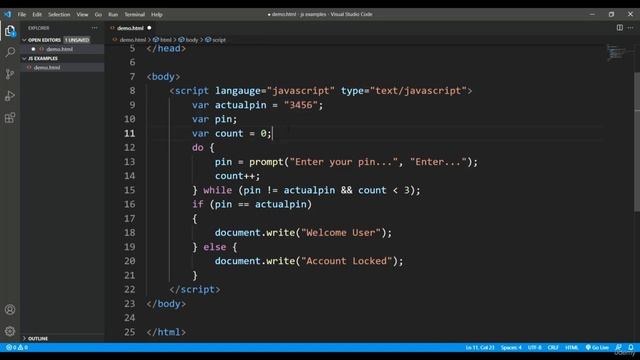
Task: Open Explorer panel more actions ellipsis
Action: (95, 28)
